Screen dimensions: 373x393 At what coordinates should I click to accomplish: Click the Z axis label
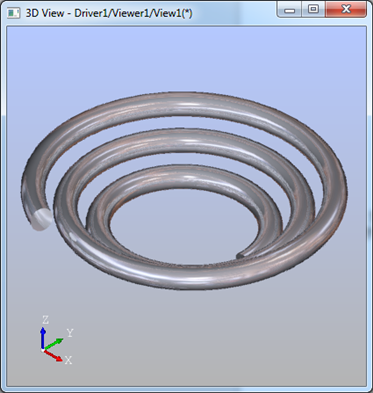click(x=45, y=320)
